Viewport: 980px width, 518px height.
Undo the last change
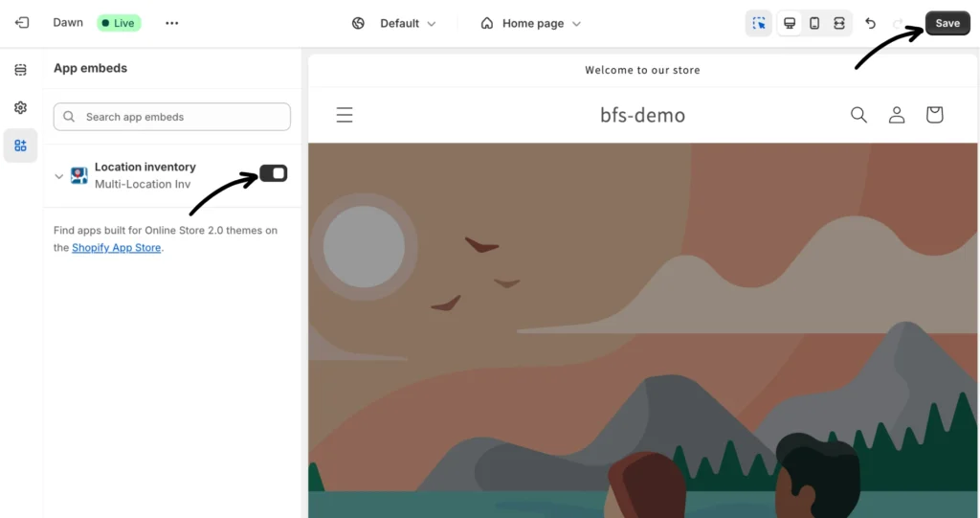870,24
